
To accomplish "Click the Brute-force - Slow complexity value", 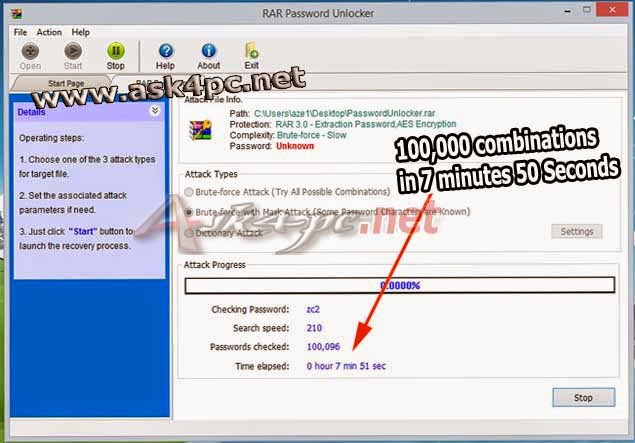I will pos(312,135).
